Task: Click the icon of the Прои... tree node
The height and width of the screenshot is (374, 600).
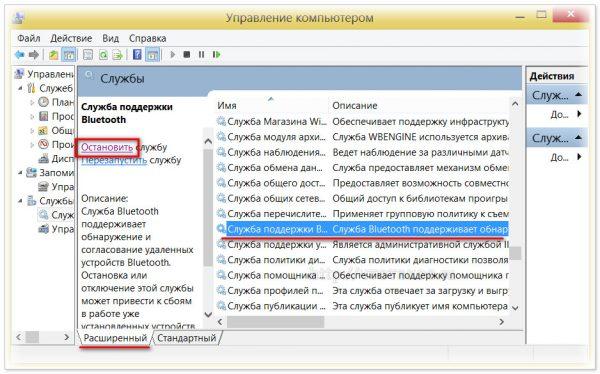Action: click(x=44, y=144)
